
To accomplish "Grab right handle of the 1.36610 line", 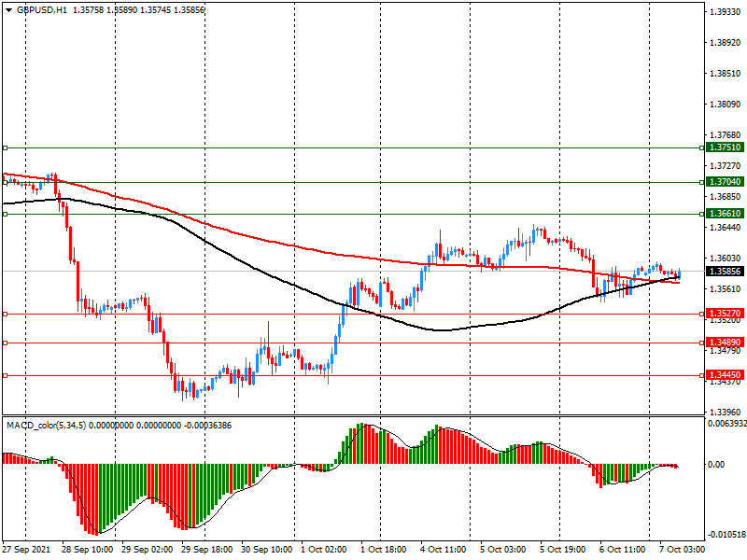I will pyautogui.click(x=702, y=215).
